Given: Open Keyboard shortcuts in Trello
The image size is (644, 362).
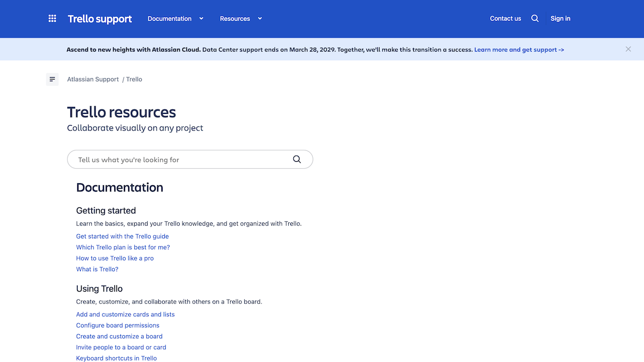Looking at the screenshot, I should [x=116, y=358].
